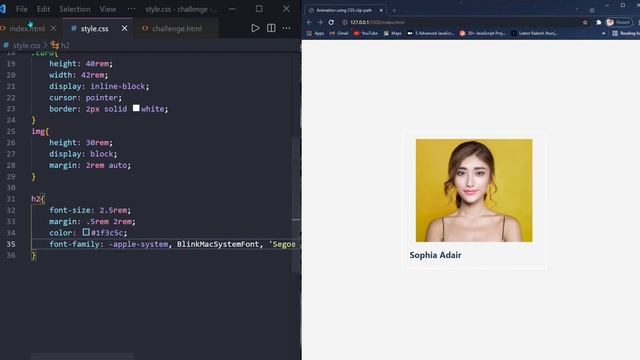Click the vertical scrollbar in the editor

(x=296, y=205)
